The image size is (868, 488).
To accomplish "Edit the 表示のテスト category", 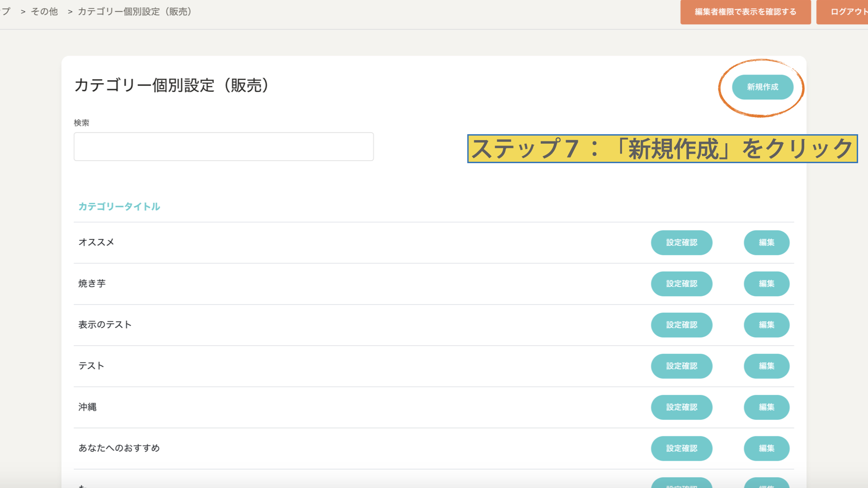I will (766, 325).
